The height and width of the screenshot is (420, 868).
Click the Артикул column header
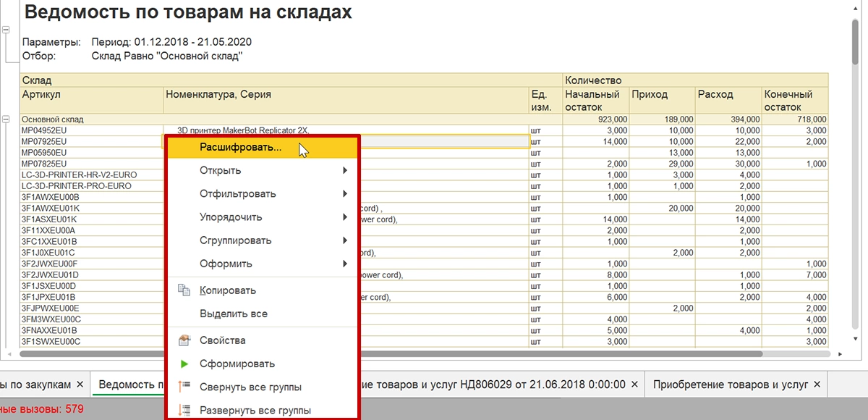[x=92, y=100]
